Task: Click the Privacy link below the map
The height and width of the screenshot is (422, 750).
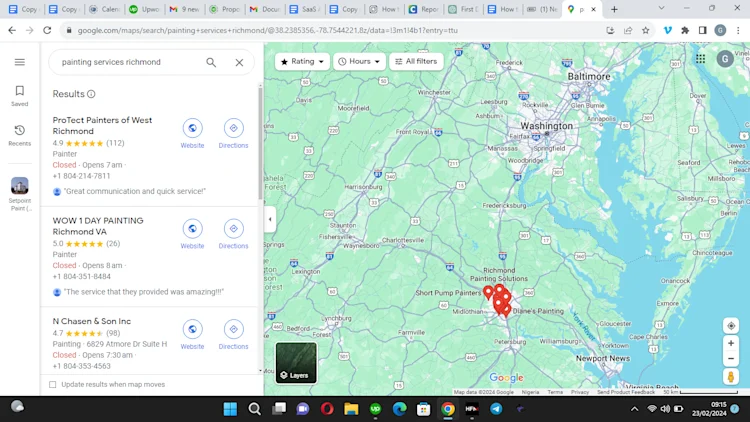Action: pyautogui.click(x=580, y=392)
